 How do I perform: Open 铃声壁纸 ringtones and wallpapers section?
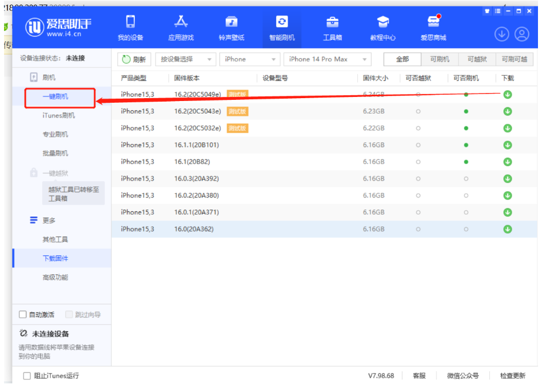pos(231,28)
